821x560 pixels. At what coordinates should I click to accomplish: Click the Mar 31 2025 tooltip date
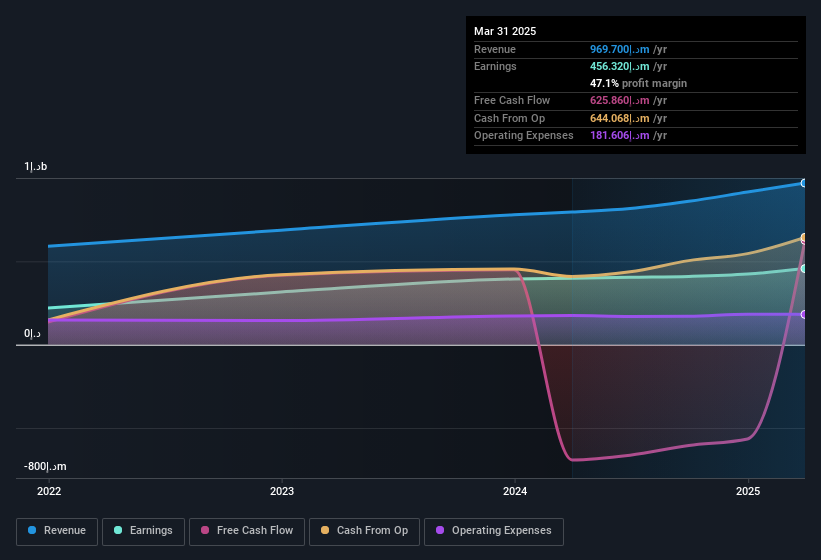click(505, 31)
